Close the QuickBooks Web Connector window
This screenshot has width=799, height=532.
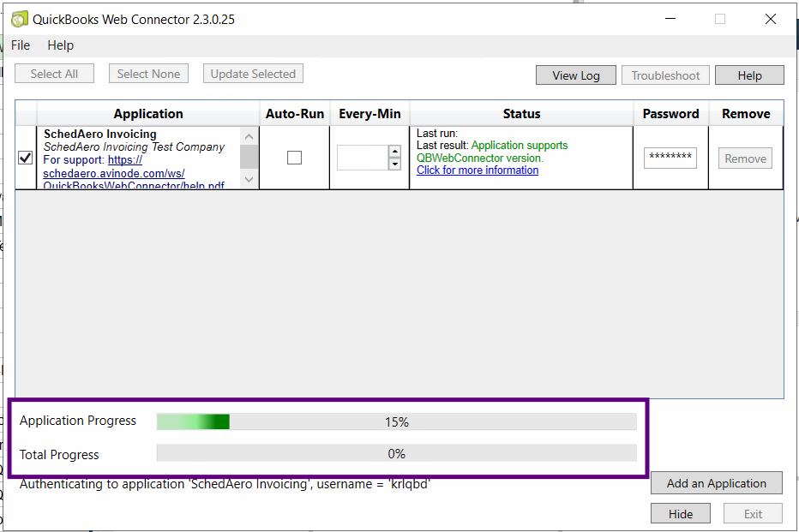coord(771,19)
